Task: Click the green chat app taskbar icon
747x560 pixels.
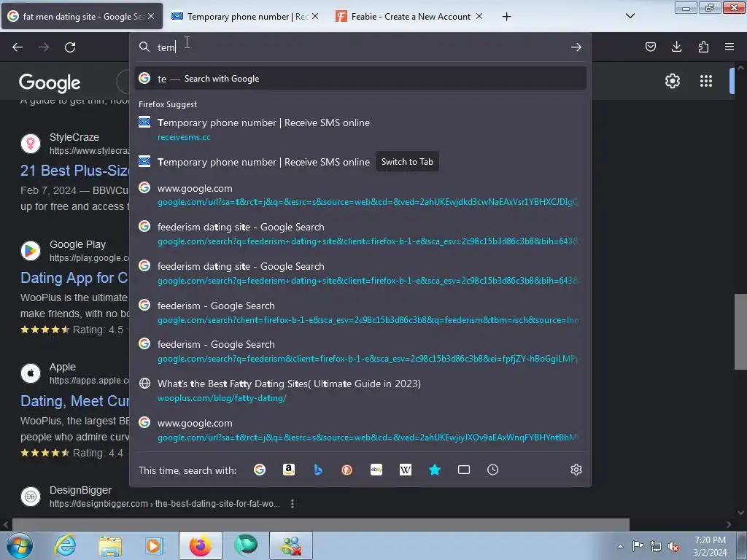Action: coord(245,545)
